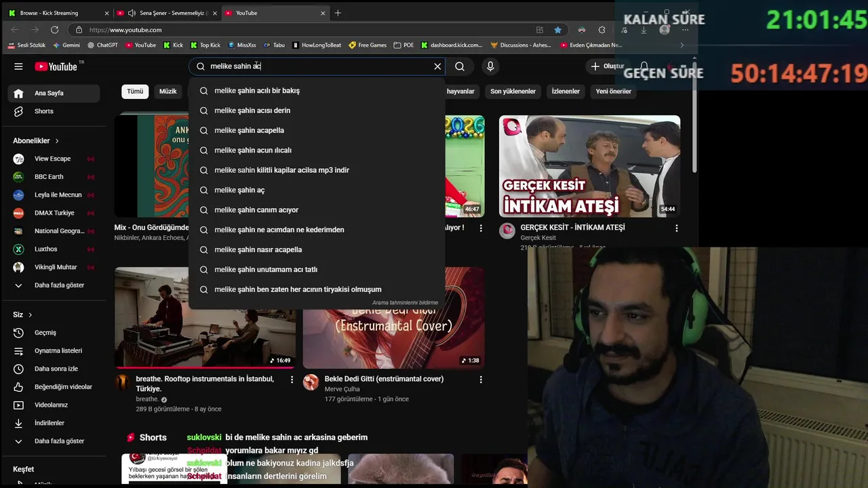Choose suggestion kilitli kapilar acilsa mp3 indir

pyautogui.click(x=317, y=170)
